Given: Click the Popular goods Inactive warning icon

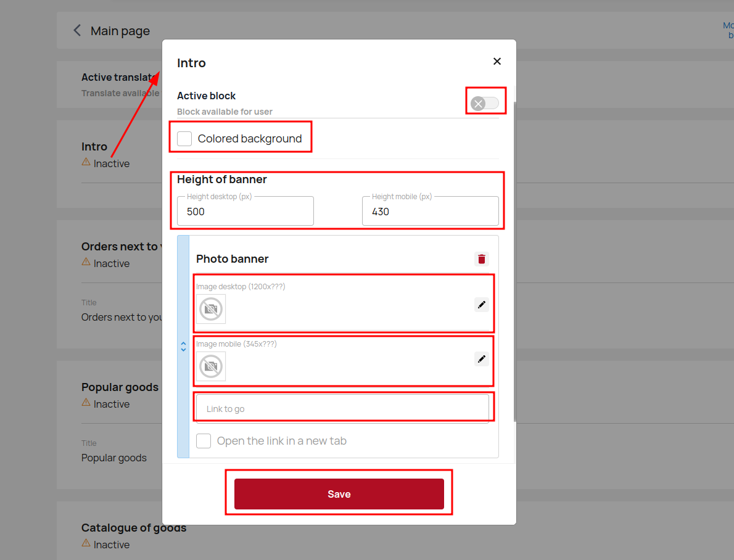Looking at the screenshot, I should [x=86, y=403].
